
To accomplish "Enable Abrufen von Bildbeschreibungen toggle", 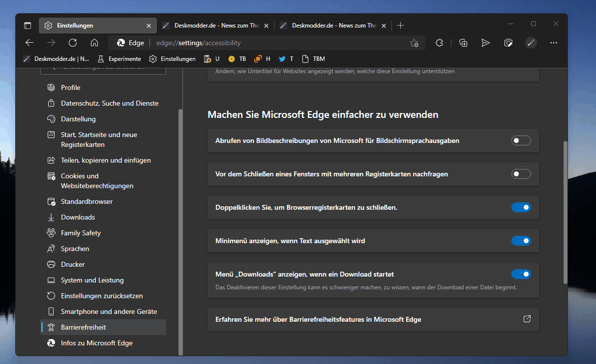I will pos(521,141).
